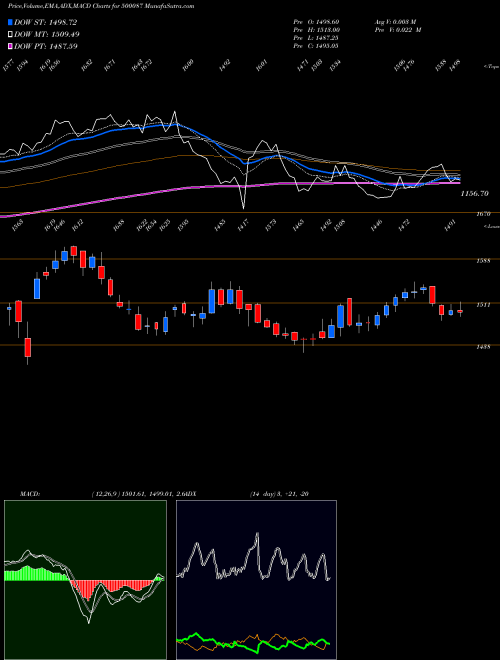This screenshot has height=660, width=500.
Task: Click the 1488 support level label
Action: click(x=483, y=347)
